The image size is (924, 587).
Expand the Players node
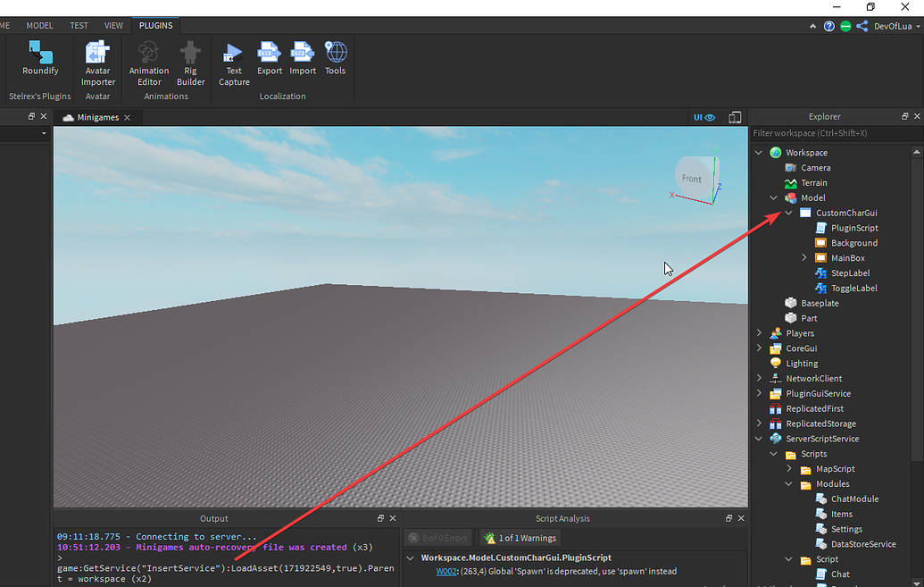758,332
